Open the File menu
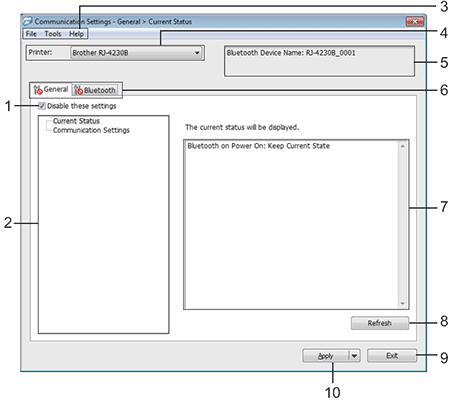Viewport: 450px width, 400px height. 31,34
